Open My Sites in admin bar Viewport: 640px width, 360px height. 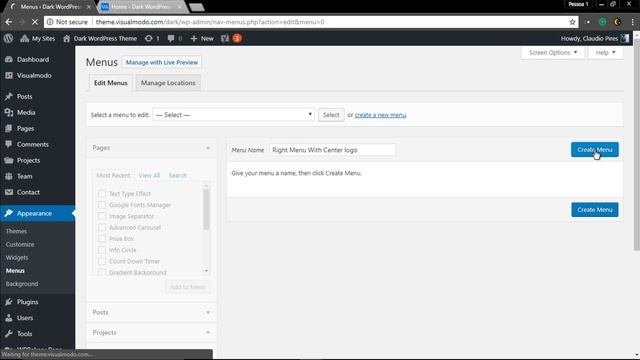point(38,38)
